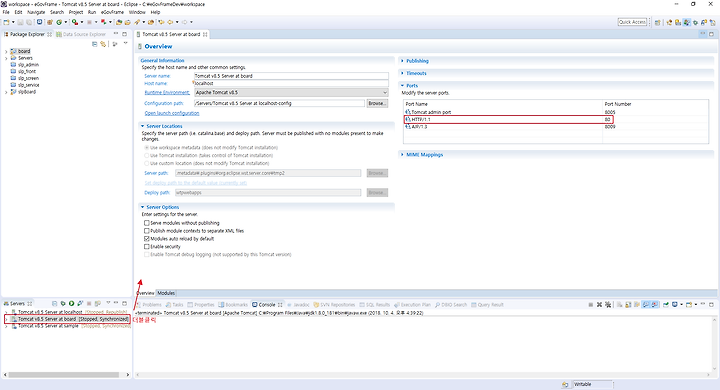Open the File menu
The width and height of the screenshot is (720, 390).
click(x=6, y=12)
